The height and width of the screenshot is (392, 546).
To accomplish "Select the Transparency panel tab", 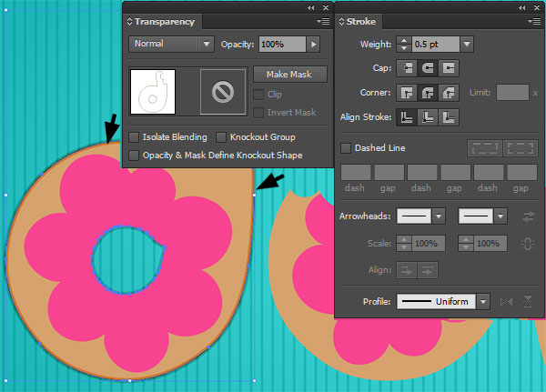I will 164,22.
